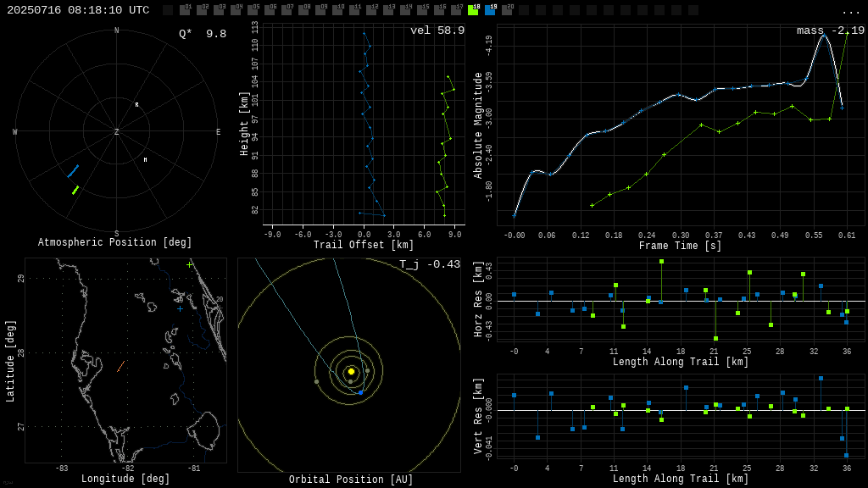Select station box 11 in top strip
Image resolution: width=868 pixels, height=488 pixels.
(x=354, y=10)
